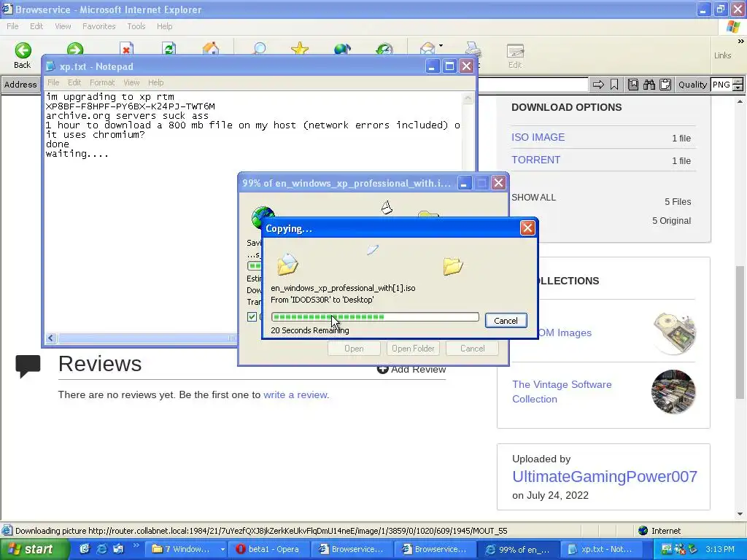Open the Favorites star icon
This screenshot has height=560, width=747.
(x=300, y=48)
